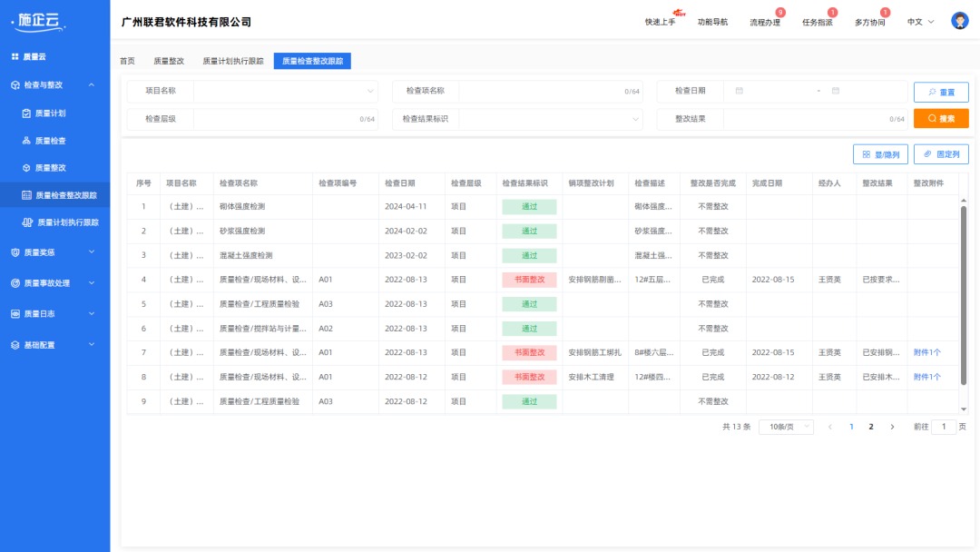This screenshot has width=980, height=552.
Task: Click the user avatar icon
Action: point(958,19)
